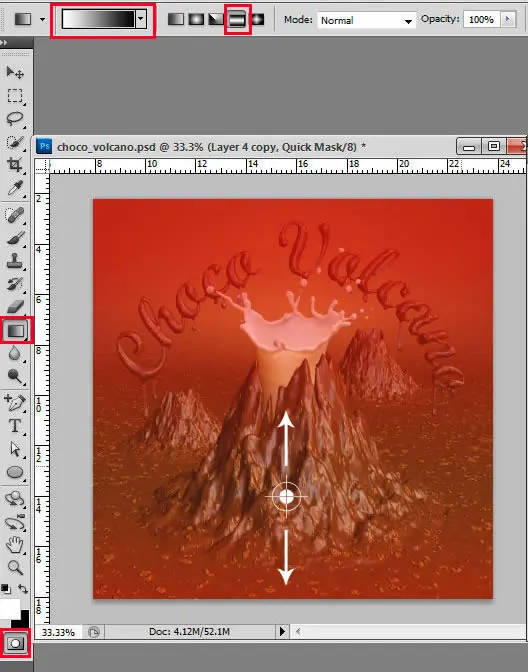Expand the Opacity slider arrow
The image size is (528, 672).
click(x=508, y=19)
